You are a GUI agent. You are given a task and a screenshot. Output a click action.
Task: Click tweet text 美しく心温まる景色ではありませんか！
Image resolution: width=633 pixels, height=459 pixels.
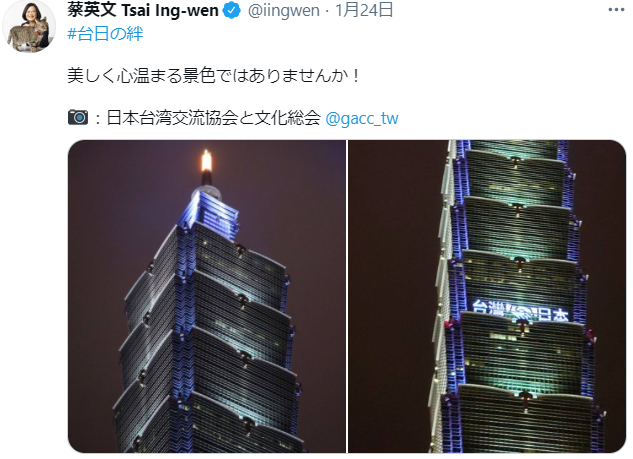[x=214, y=76]
